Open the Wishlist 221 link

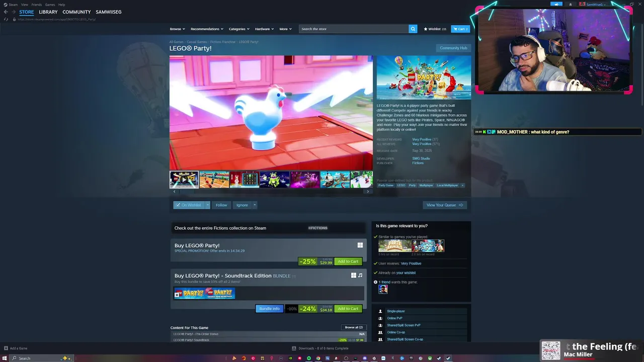(435, 29)
